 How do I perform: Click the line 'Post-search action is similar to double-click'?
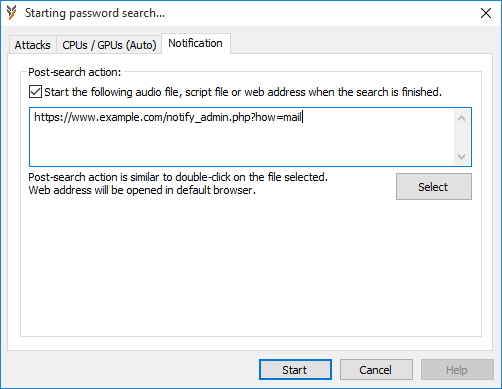click(178, 177)
